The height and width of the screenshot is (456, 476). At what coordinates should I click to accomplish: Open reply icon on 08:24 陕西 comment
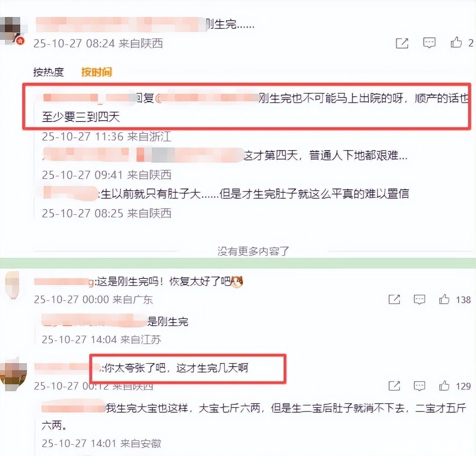click(429, 43)
